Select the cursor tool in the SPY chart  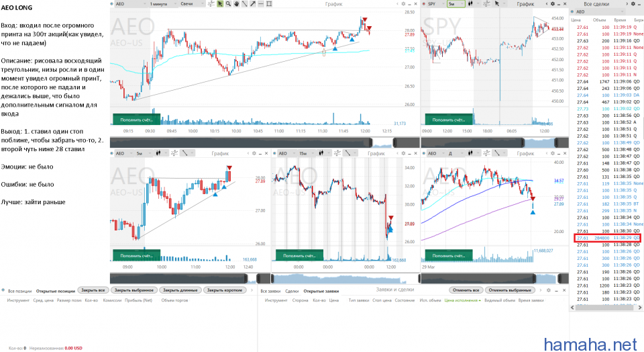click(x=497, y=4)
